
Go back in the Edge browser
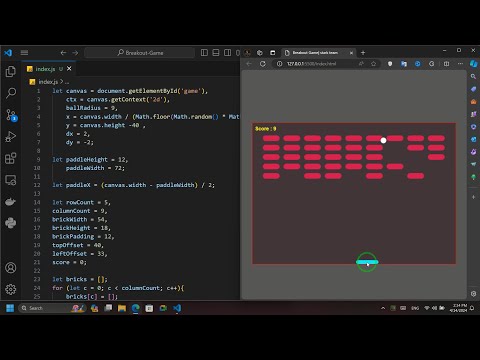click(x=249, y=64)
